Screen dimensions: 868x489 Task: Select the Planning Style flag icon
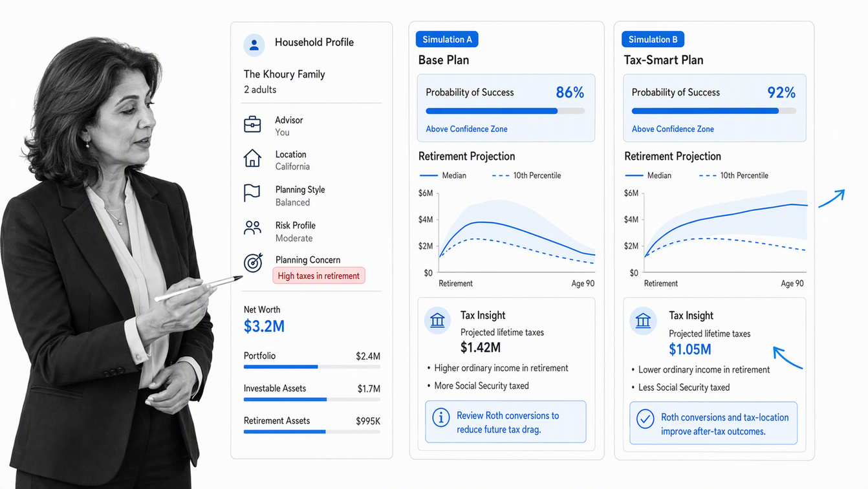point(252,193)
